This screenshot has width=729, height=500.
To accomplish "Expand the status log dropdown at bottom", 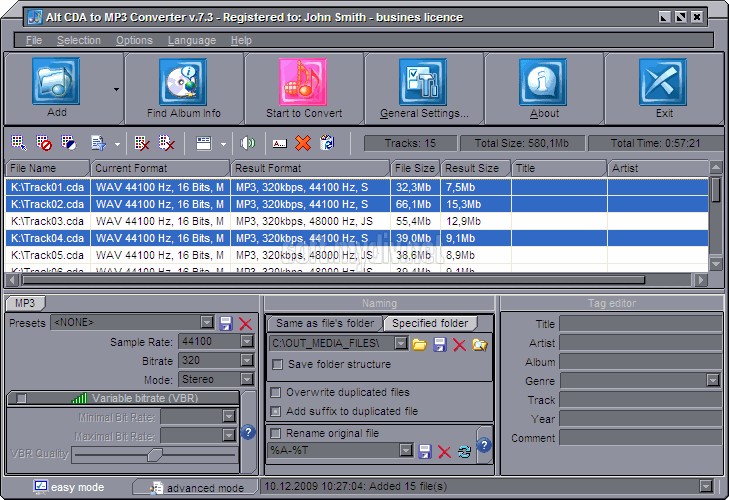I will 706,487.
